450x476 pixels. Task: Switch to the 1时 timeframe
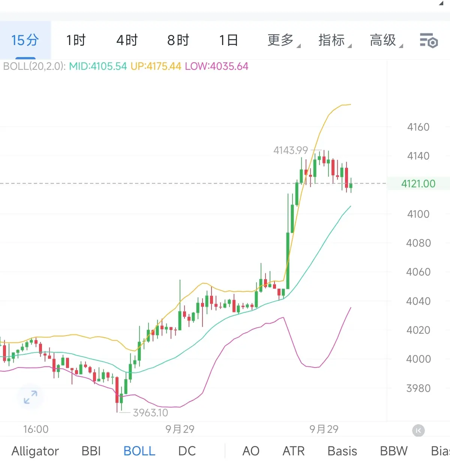(76, 40)
